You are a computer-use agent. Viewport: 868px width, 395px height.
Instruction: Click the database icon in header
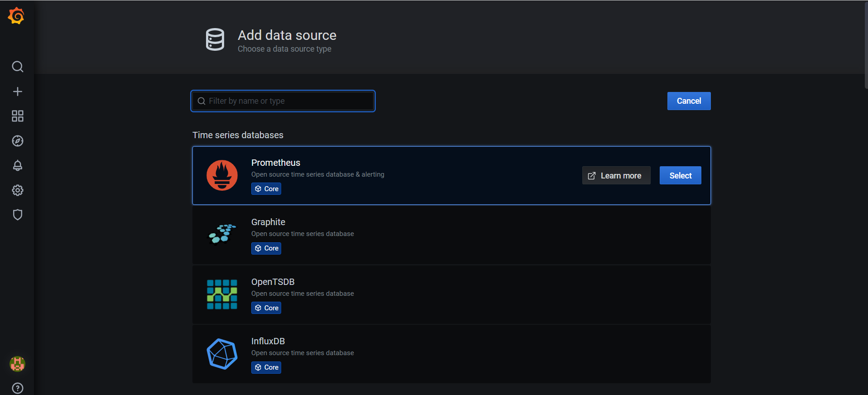point(215,39)
